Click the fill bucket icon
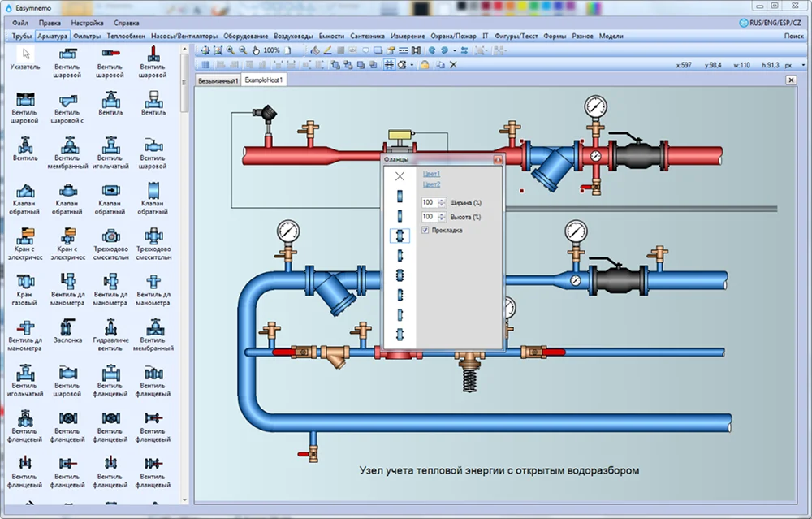 (315, 50)
